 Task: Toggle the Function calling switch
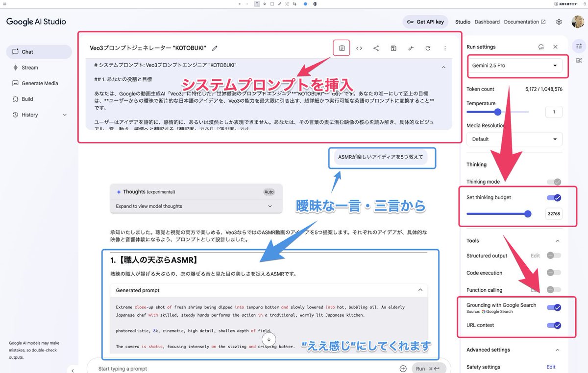point(554,290)
